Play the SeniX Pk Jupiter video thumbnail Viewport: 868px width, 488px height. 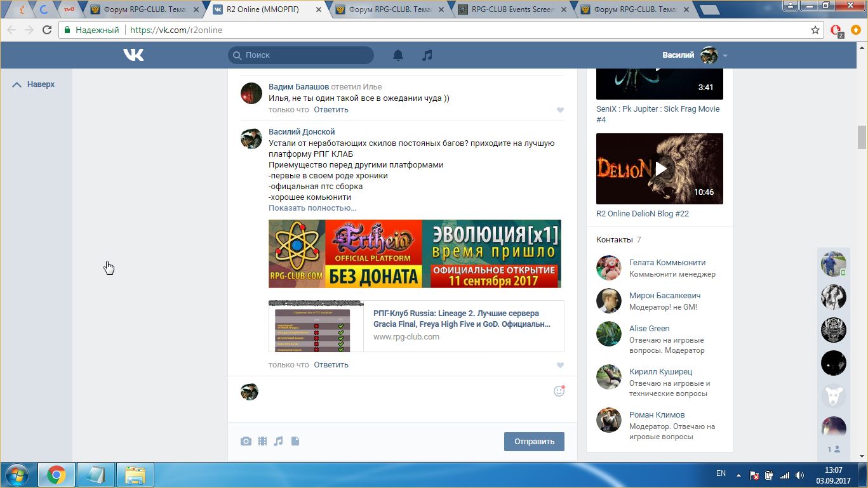pyautogui.click(x=660, y=82)
